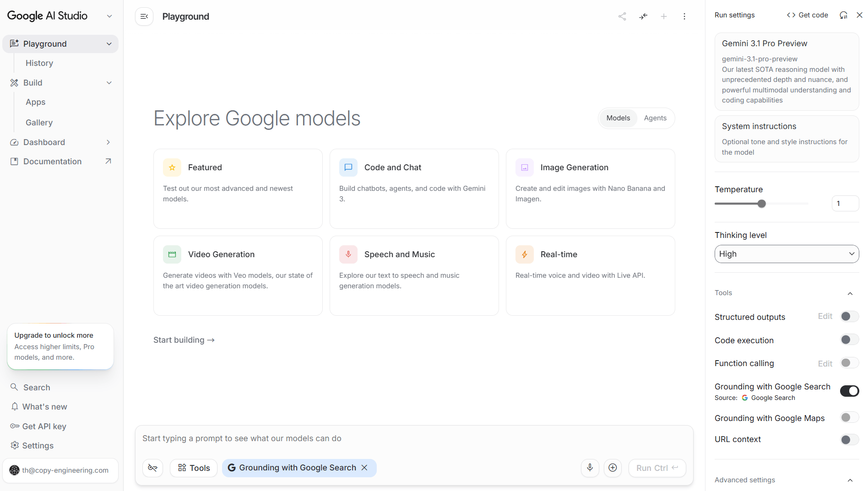Click the Documentation book icon
This screenshot has width=868, height=491.
[14, 162]
